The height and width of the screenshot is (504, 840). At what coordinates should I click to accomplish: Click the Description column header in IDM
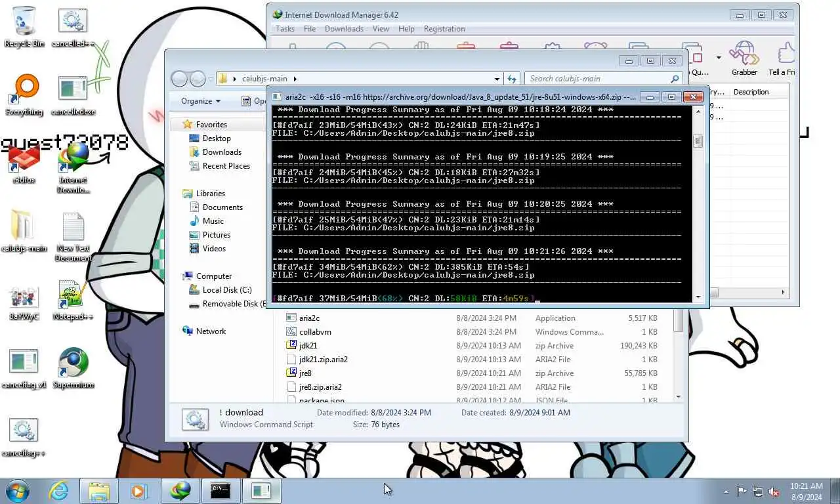pyautogui.click(x=751, y=93)
